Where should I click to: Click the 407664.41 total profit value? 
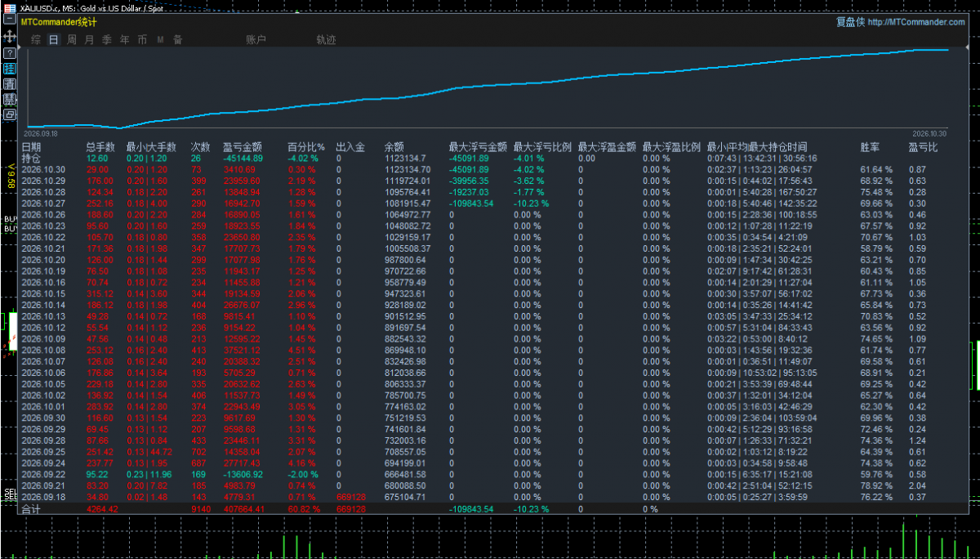pyautogui.click(x=243, y=509)
